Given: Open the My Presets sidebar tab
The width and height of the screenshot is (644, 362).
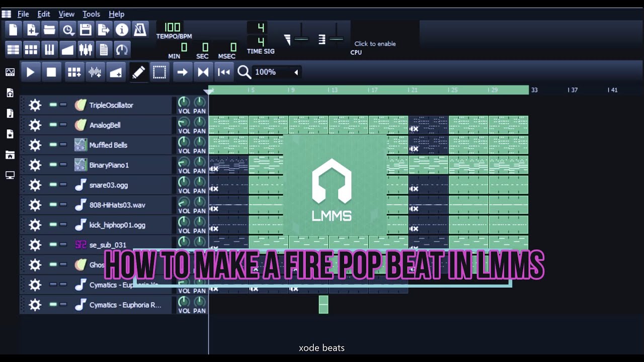Looking at the screenshot, I should pyautogui.click(x=10, y=134).
